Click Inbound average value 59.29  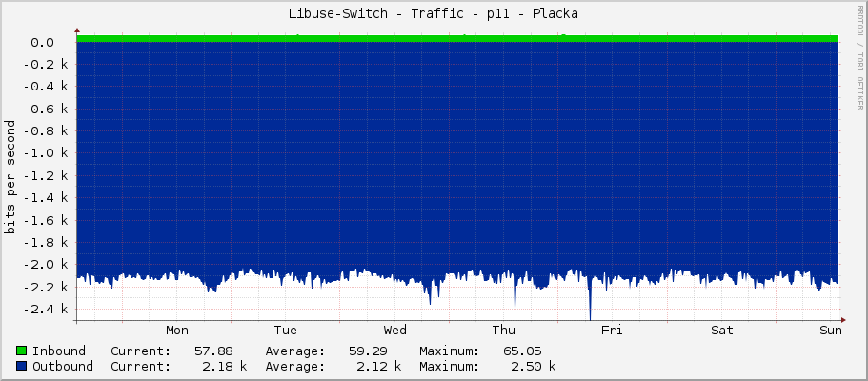click(x=368, y=351)
